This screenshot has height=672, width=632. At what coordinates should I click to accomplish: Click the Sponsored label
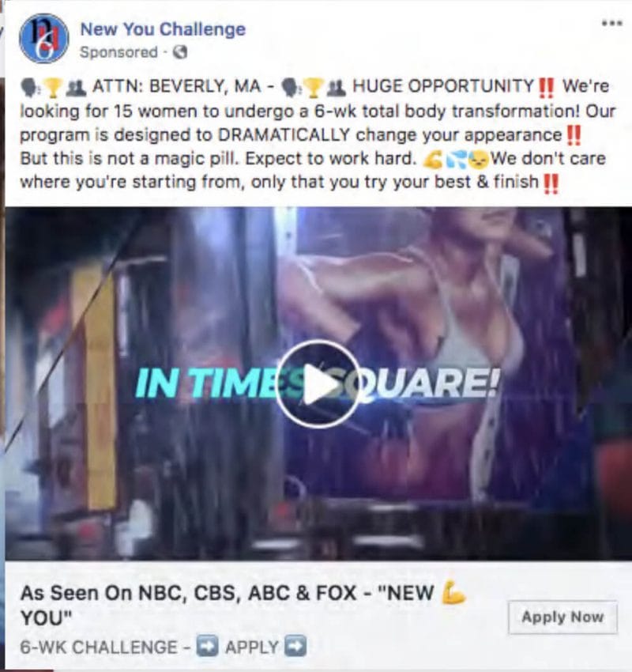tap(118, 52)
